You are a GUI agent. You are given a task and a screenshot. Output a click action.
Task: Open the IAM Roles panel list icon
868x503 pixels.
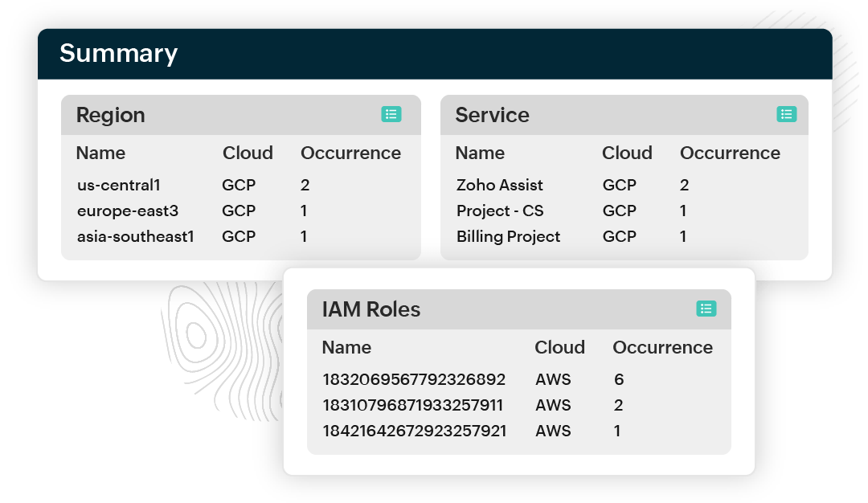pos(706,309)
